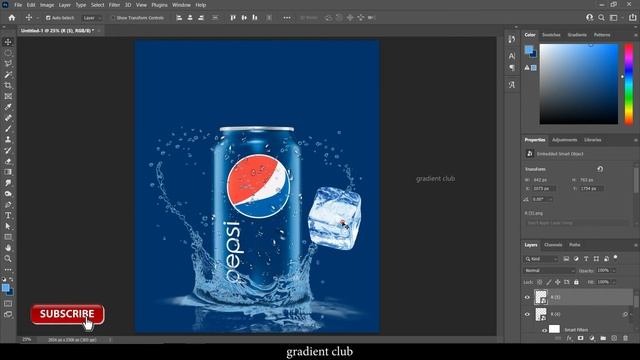
Task: Hide the R (4) layer
Action: (x=527, y=314)
